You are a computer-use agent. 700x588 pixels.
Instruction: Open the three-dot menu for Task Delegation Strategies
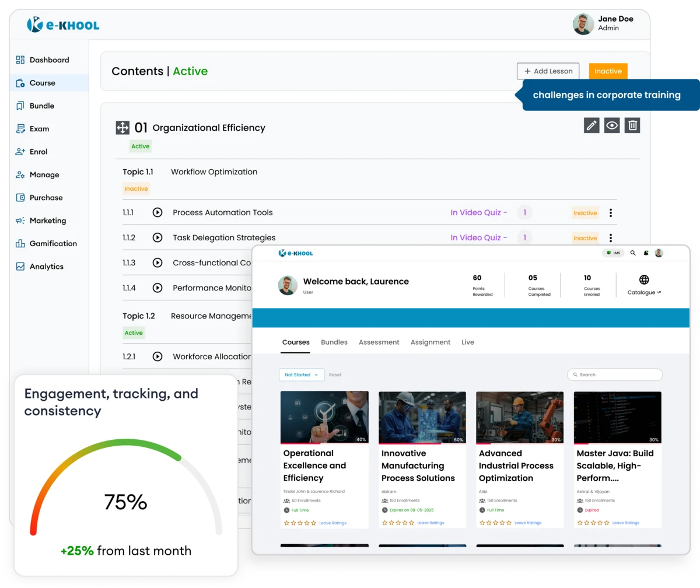pos(610,238)
